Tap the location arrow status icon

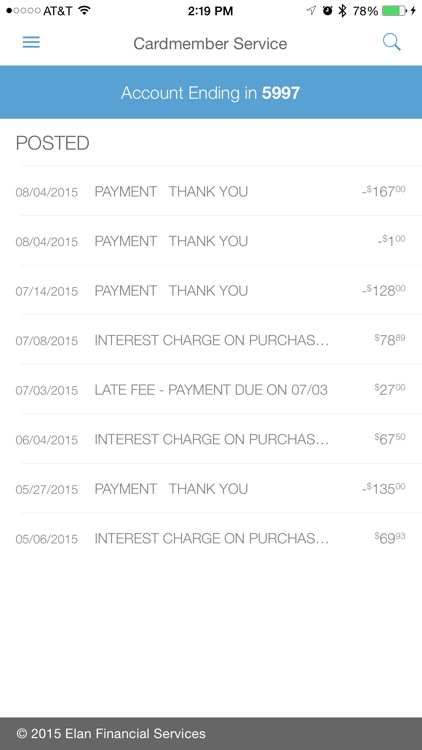click(311, 11)
